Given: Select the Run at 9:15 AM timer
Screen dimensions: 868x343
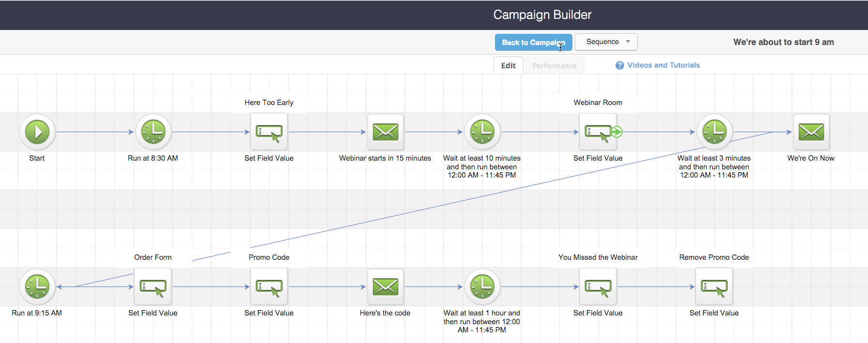Looking at the screenshot, I should 37,287.
